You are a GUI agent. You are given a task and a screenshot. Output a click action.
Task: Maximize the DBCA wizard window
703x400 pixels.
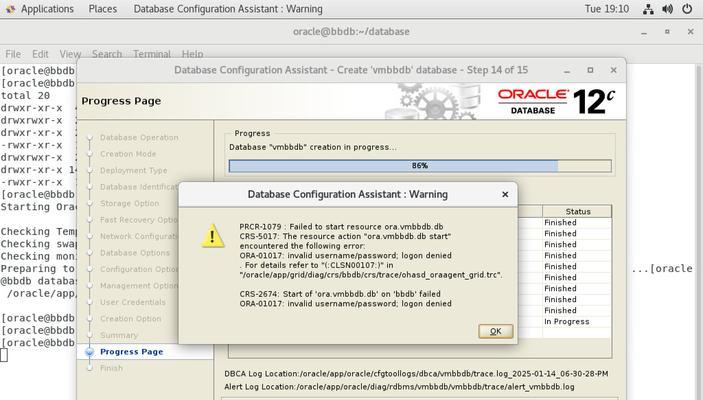point(590,70)
